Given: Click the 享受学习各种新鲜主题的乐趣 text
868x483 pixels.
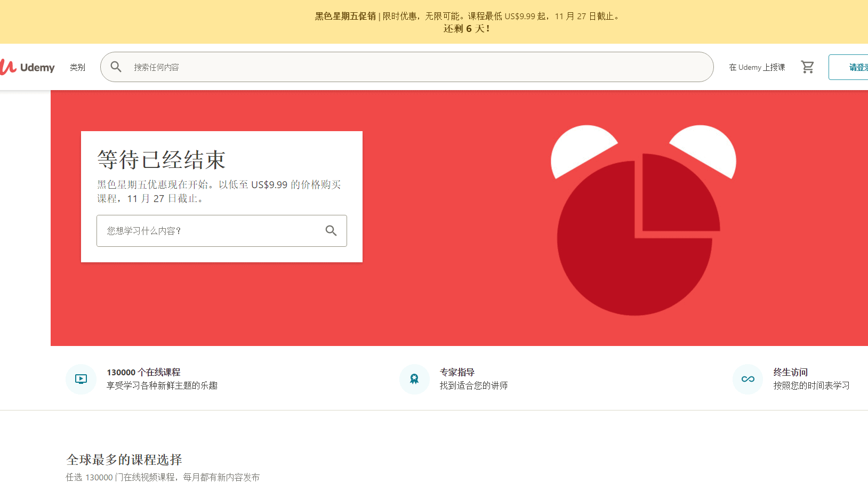Looking at the screenshot, I should point(162,385).
